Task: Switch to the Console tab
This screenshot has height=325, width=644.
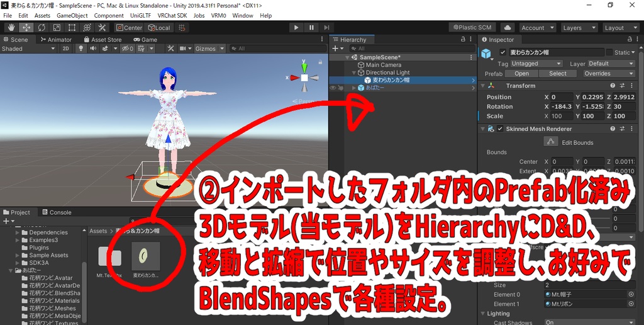Action: coord(56,212)
